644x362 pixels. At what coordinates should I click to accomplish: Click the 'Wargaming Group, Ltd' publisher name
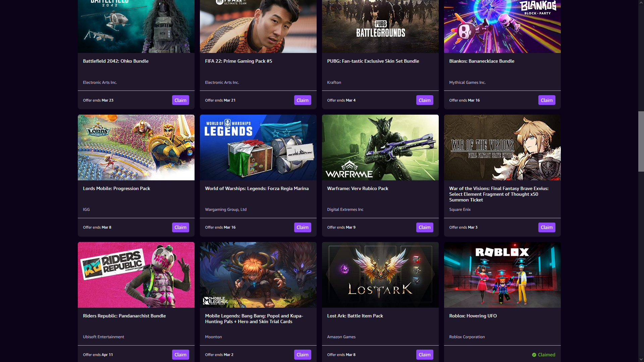coord(226,209)
